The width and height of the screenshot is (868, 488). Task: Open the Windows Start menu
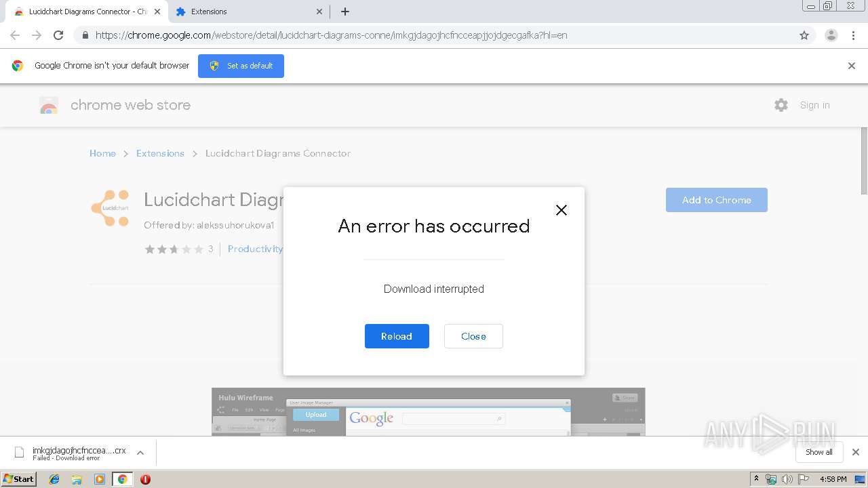[19, 479]
